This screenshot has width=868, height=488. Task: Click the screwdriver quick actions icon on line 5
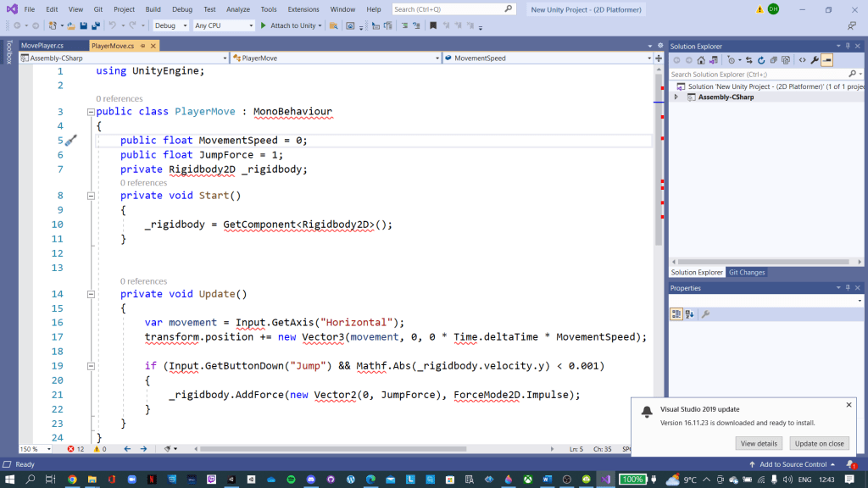[x=71, y=141]
